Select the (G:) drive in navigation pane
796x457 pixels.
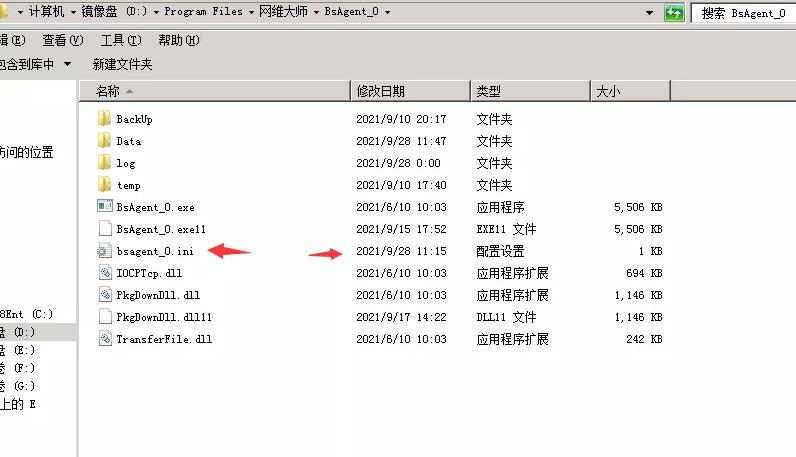tap(18, 386)
